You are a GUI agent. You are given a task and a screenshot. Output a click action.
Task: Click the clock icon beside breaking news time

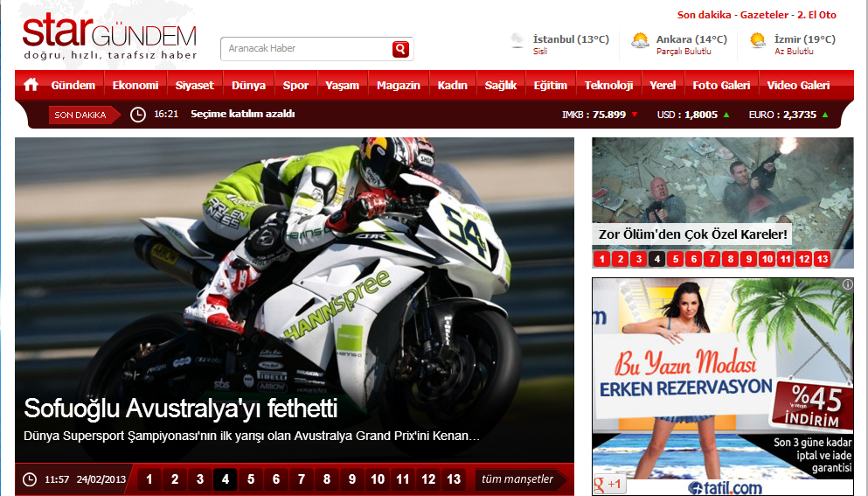pos(137,114)
